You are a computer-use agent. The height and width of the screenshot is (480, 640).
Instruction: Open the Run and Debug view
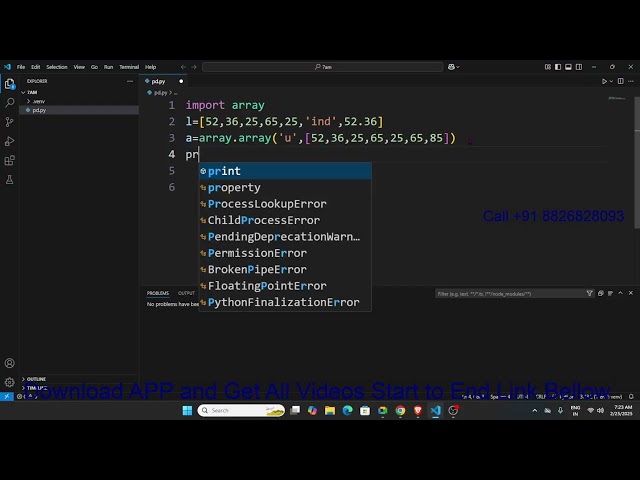(x=10, y=141)
